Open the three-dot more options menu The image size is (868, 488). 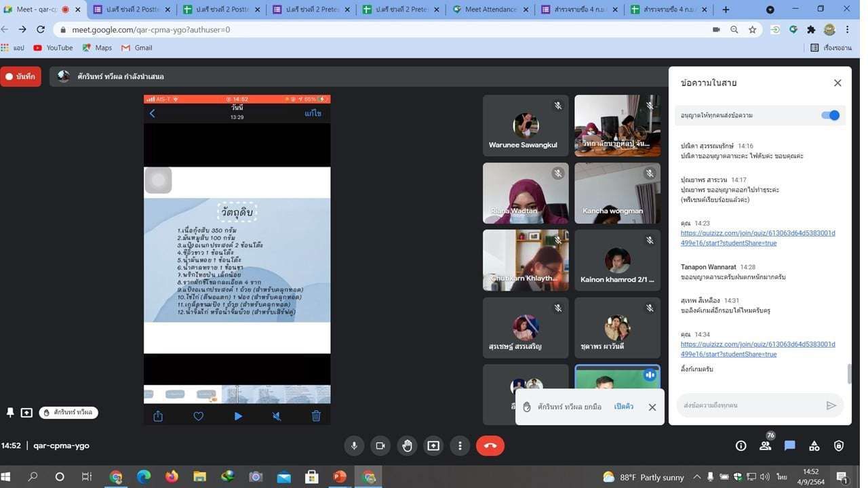pyautogui.click(x=460, y=445)
